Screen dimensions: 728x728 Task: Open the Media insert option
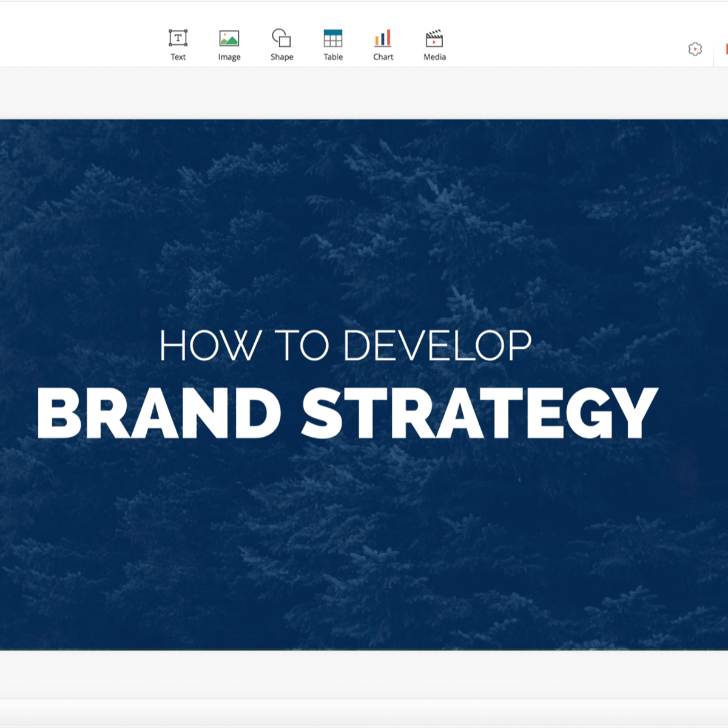click(434, 45)
